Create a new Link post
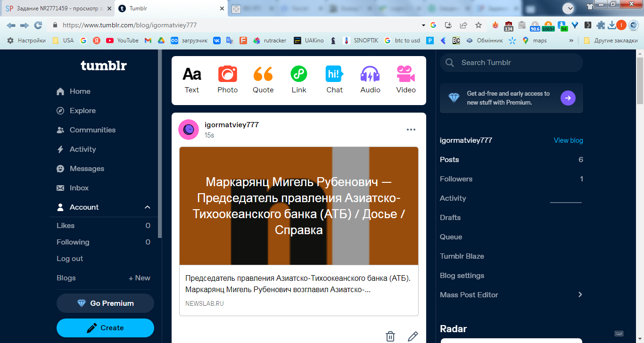 click(x=299, y=80)
